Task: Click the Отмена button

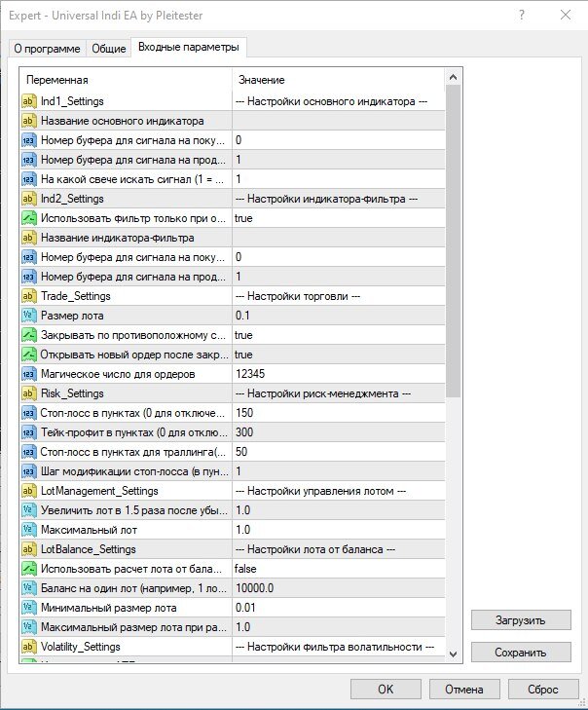Action: coord(464,690)
